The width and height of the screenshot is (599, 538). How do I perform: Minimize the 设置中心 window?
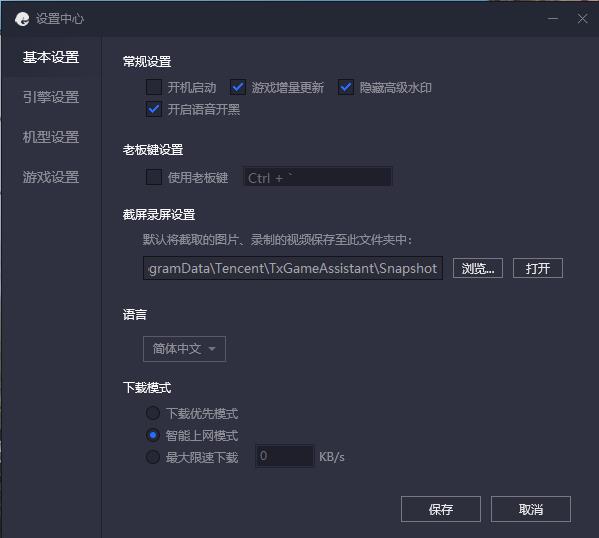(x=553, y=19)
